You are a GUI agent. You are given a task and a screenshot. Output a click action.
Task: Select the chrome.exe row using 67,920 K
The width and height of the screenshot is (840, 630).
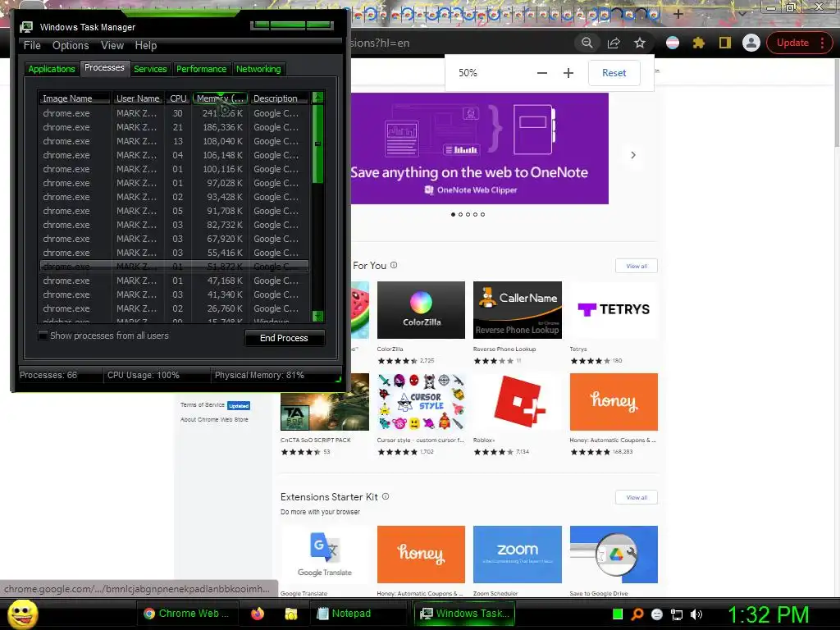(174, 239)
